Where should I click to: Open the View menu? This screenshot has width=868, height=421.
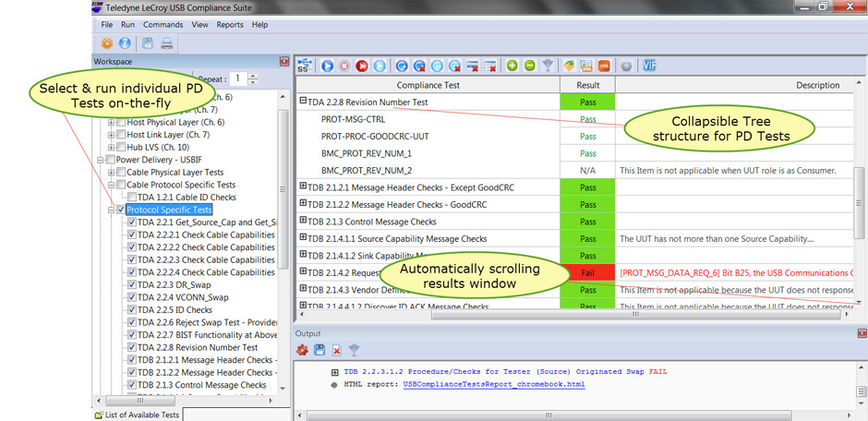[x=199, y=25]
